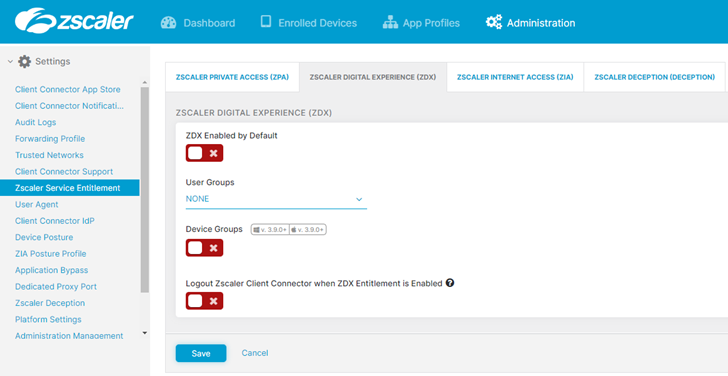Open Client Connector App Store
728x376 pixels.
(x=68, y=90)
